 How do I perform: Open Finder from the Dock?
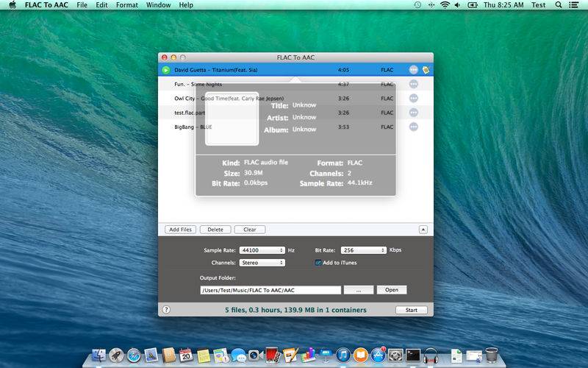click(x=99, y=355)
